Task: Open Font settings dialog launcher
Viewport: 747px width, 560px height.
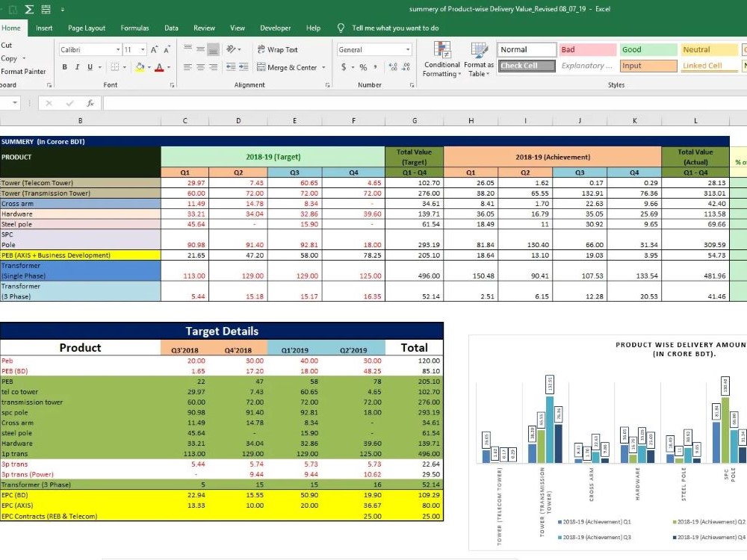Action: (172, 85)
